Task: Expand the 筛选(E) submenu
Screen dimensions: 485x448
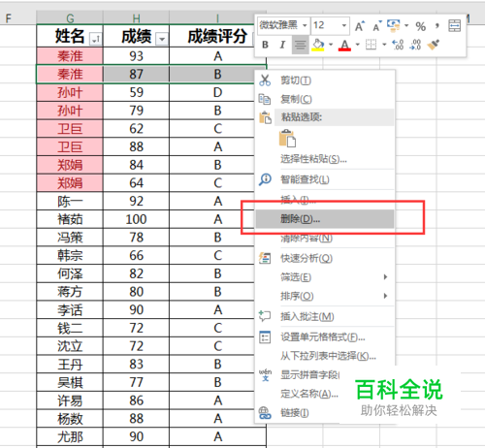Action: (x=325, y=277)
